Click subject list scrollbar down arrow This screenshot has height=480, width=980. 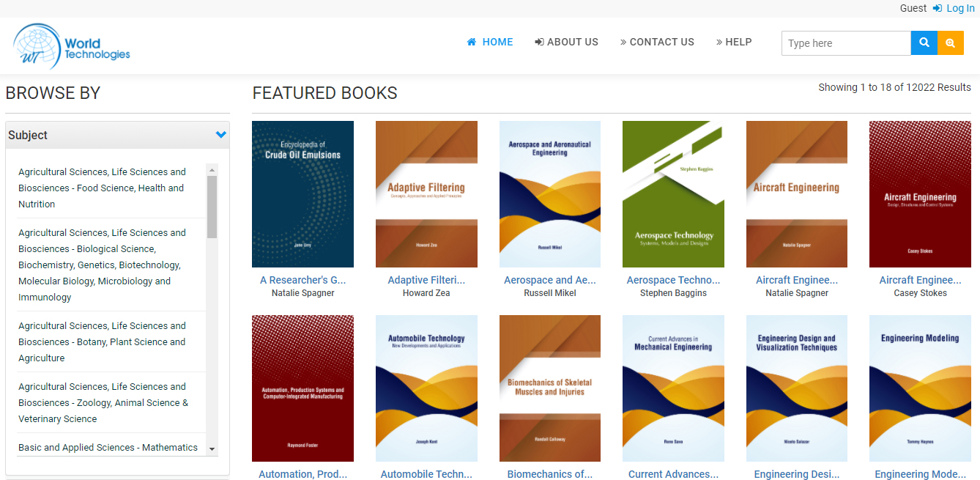(212, 448)
